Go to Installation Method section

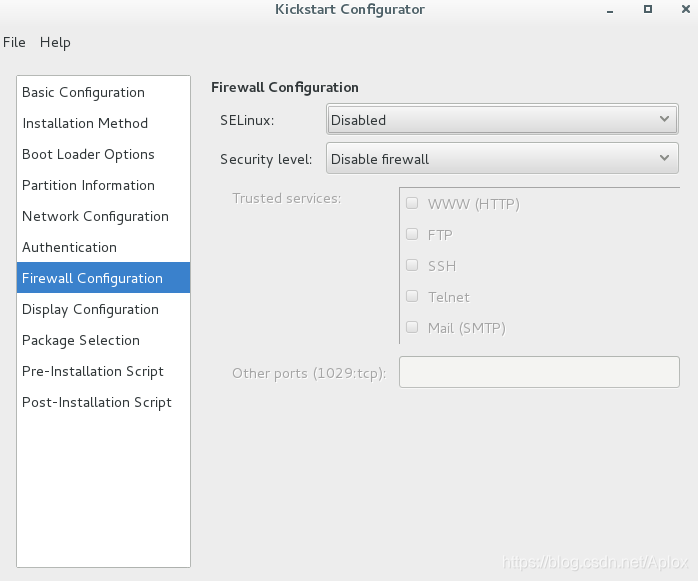tap(103, 123)
